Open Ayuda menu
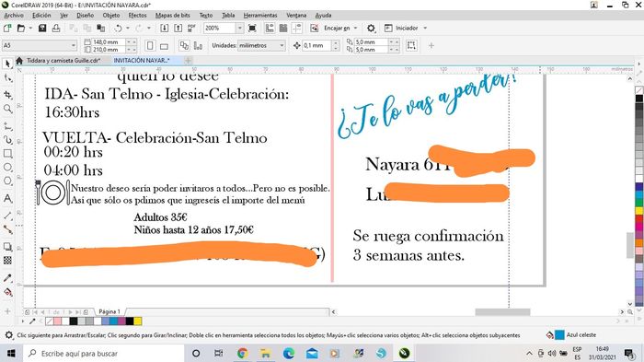644x362 pixels. click(x=323, y=16)
